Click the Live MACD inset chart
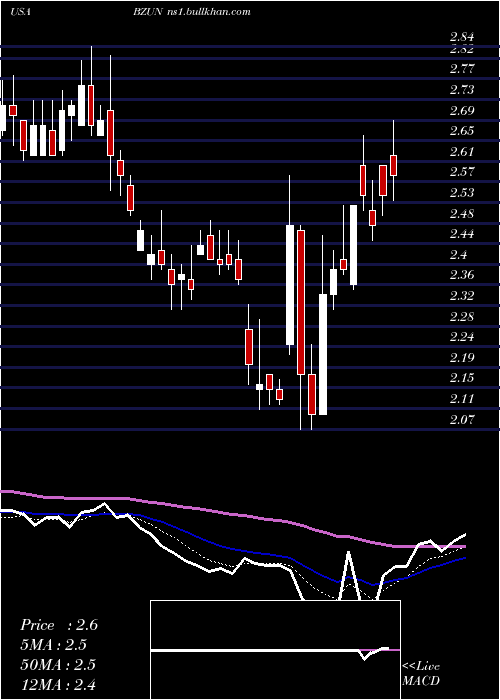Viewport: 500px width, 700px height. (275, 650)
